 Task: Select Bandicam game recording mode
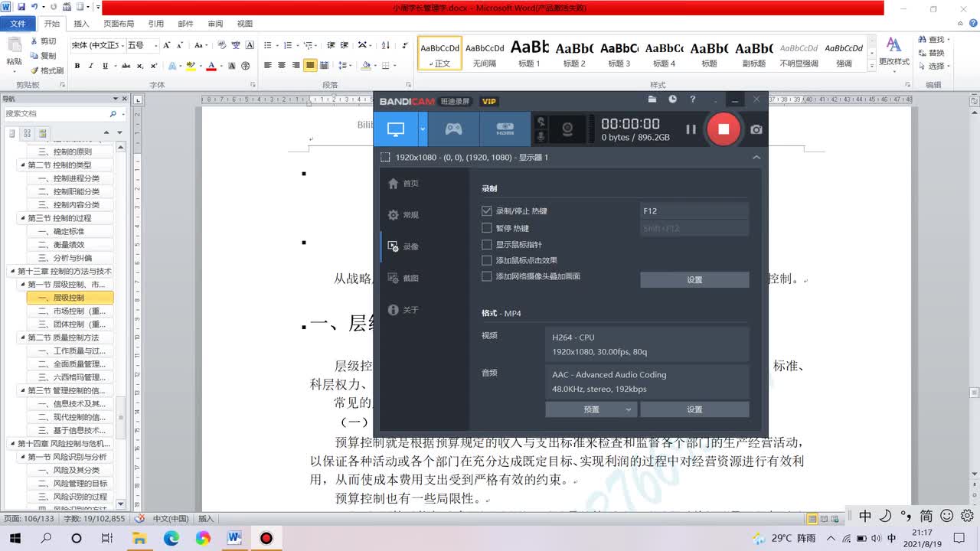pyautogui.click(x=454, y=129)
